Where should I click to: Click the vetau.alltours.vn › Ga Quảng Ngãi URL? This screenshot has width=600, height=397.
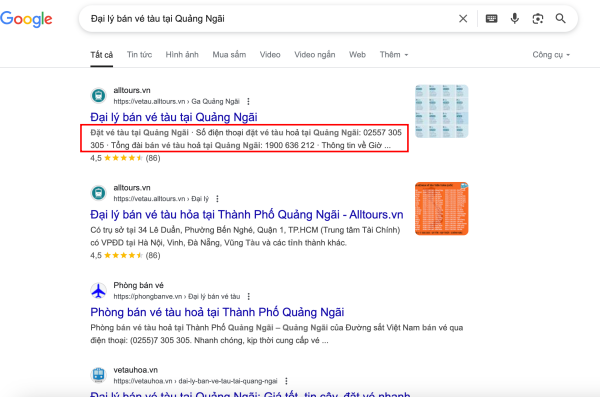(176, 101)
